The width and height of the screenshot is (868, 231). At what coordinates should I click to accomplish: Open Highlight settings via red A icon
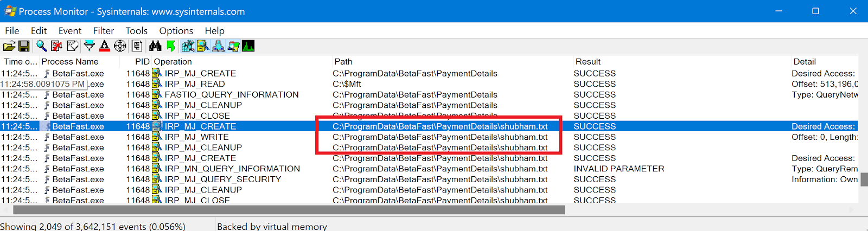(105, 46)
